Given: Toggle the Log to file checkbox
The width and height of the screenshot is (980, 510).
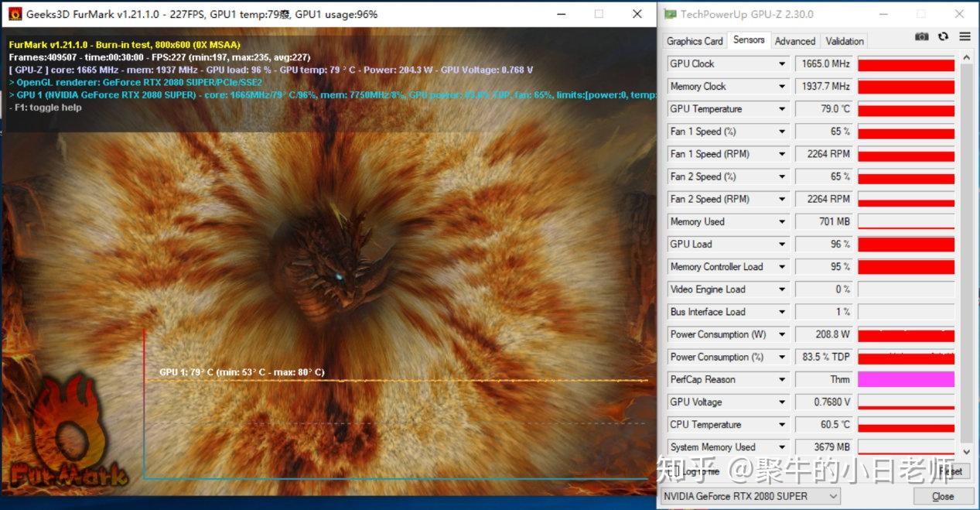Looking at the screenshot, I should click(674, 471).
